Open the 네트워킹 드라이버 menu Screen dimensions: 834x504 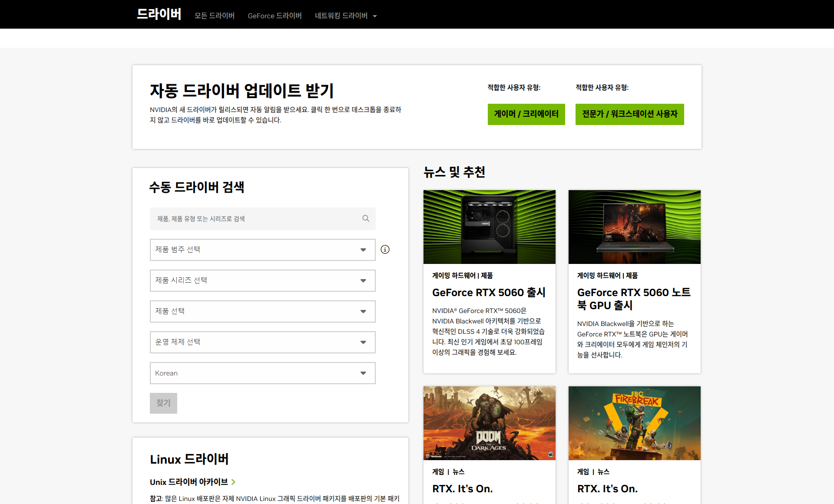pos(341,16)
